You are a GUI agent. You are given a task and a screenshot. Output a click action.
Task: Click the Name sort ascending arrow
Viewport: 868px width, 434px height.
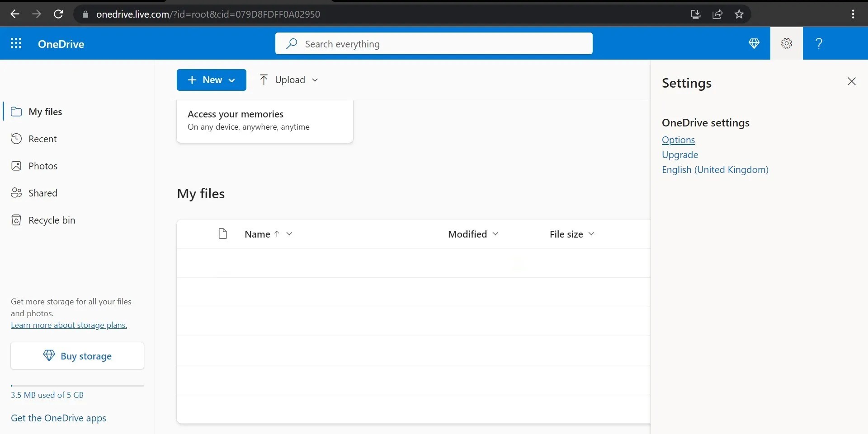point(277,233)
